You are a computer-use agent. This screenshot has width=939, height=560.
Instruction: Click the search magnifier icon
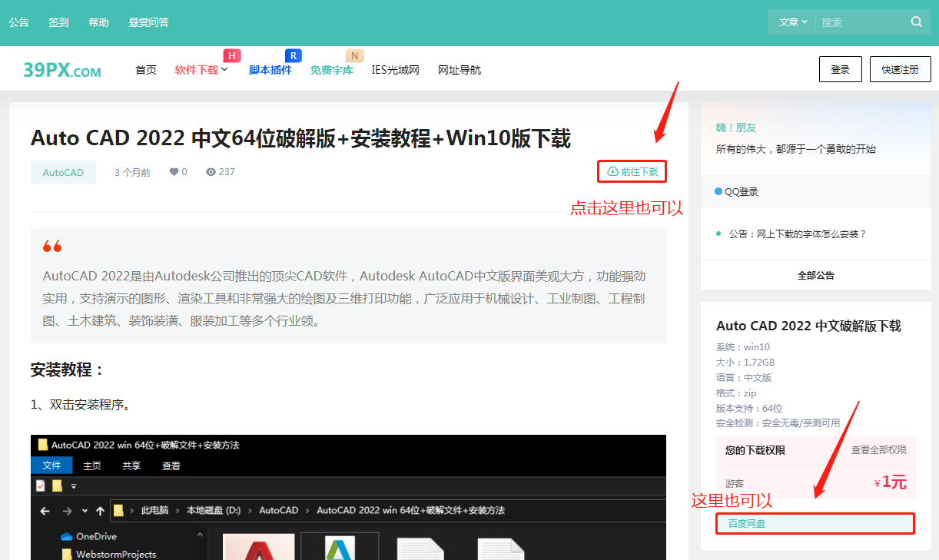pos(916,22)
